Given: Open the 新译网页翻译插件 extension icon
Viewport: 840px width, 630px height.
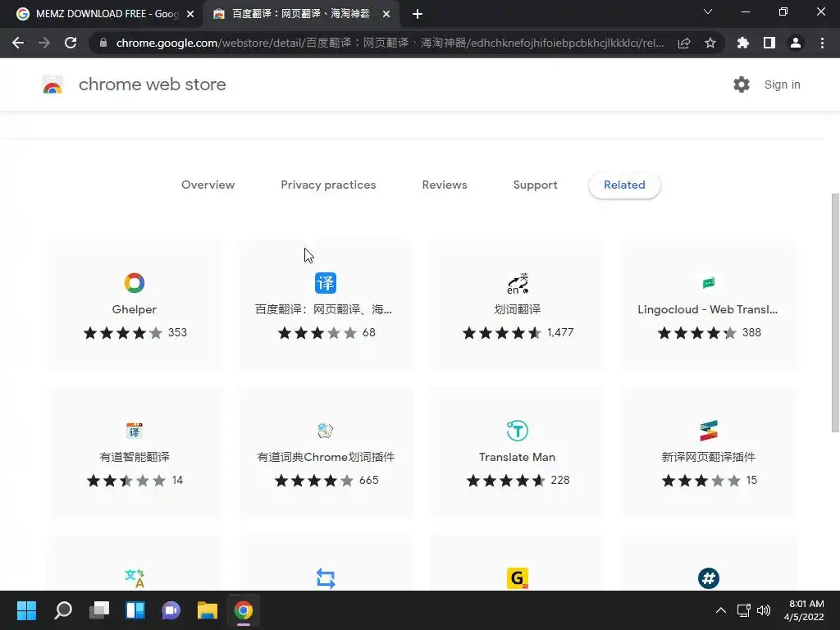Looking at the screenshot, I should 708,431.
